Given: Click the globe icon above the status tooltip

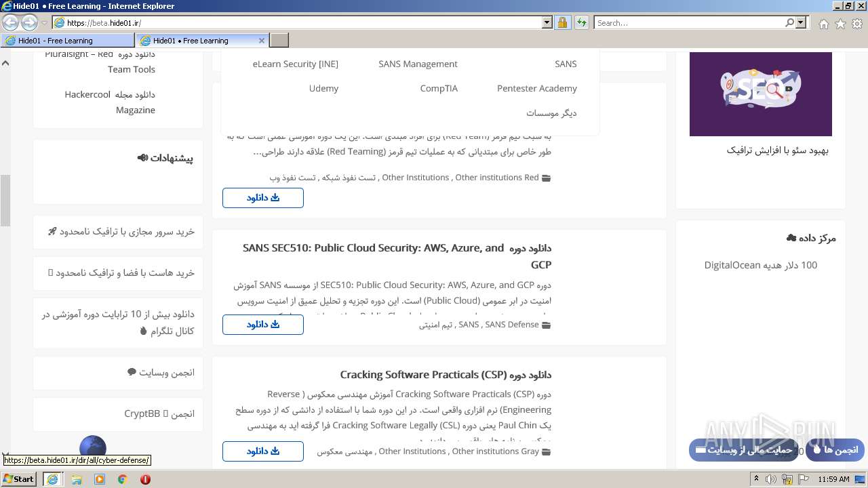Looking at the screenshot, I should (93, 447).
